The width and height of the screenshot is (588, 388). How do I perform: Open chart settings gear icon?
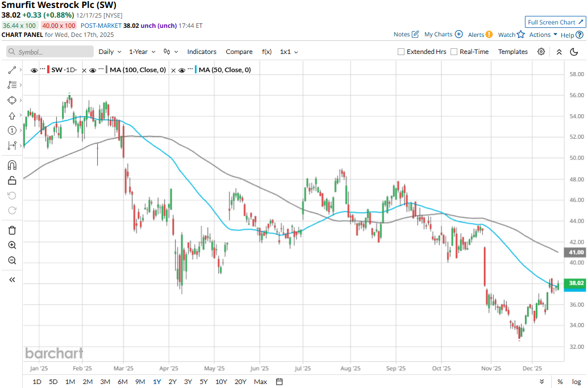[x=541, y=52]
